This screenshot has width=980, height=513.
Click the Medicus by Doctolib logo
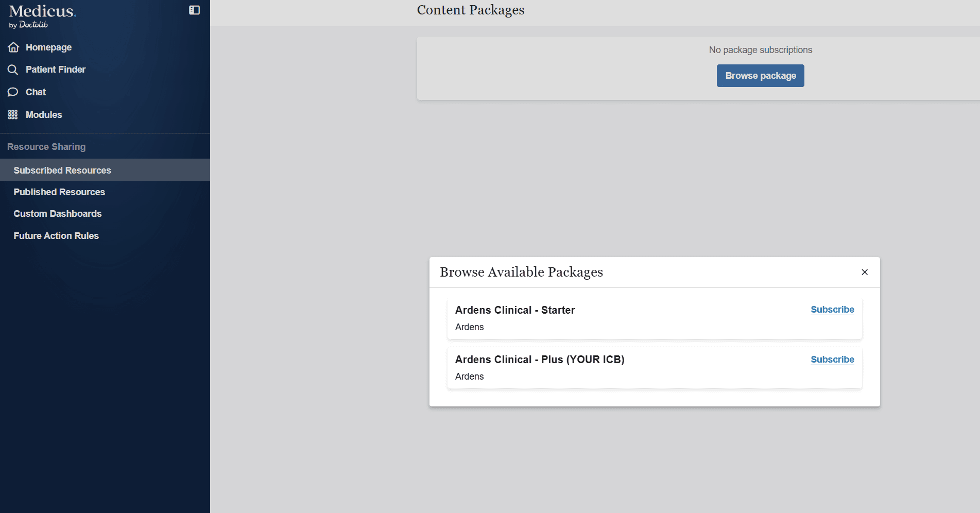click(42, 16)
